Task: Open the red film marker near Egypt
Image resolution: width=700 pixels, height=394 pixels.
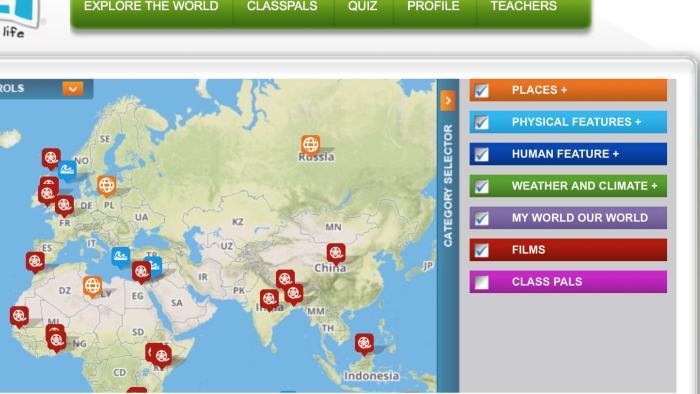Action: coord(141,272)
